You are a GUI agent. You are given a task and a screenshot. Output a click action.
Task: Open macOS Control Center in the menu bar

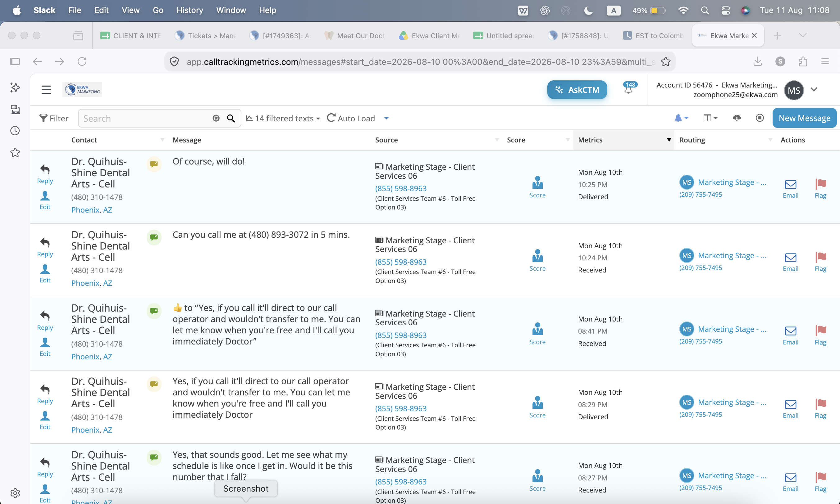(x=725, y=10)
